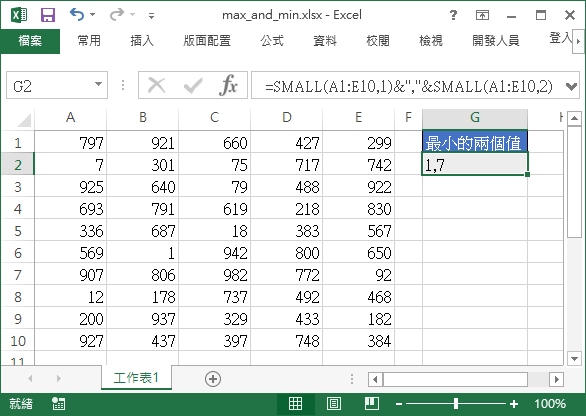586x416 pixels.
Task: Expand the Name Box dropdown arrow
Action: point(98,84)
